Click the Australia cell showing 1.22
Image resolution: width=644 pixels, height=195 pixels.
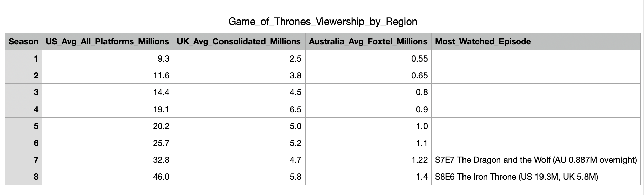[x=368, y=160]
